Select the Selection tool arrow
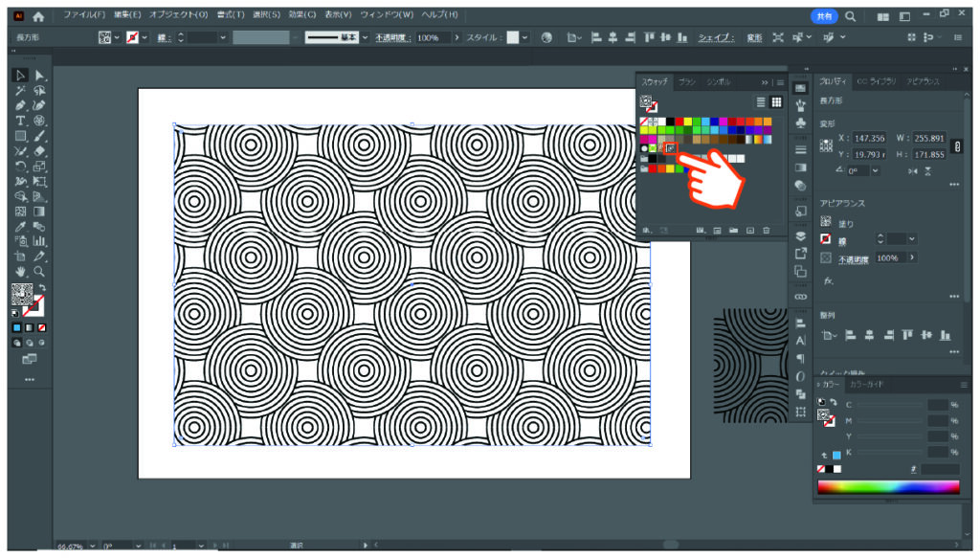The image size is (980, 558). [x=20, y=76]
